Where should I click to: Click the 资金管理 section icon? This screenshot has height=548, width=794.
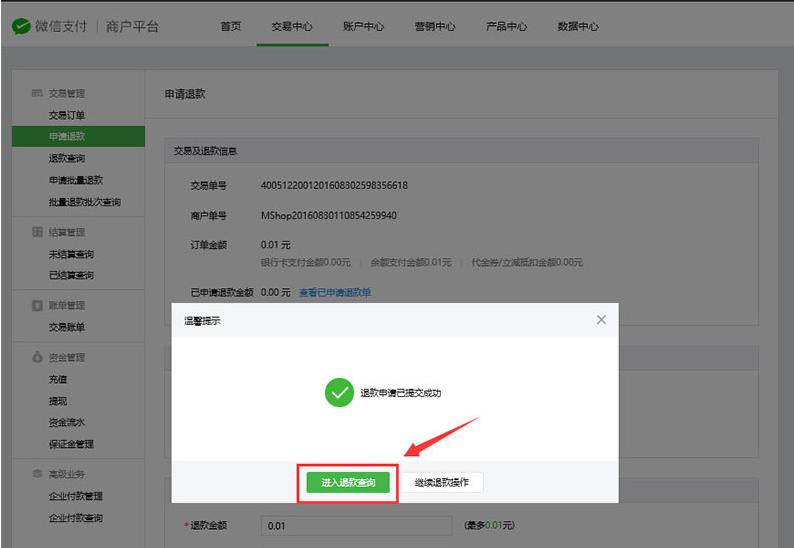[37, 357]
